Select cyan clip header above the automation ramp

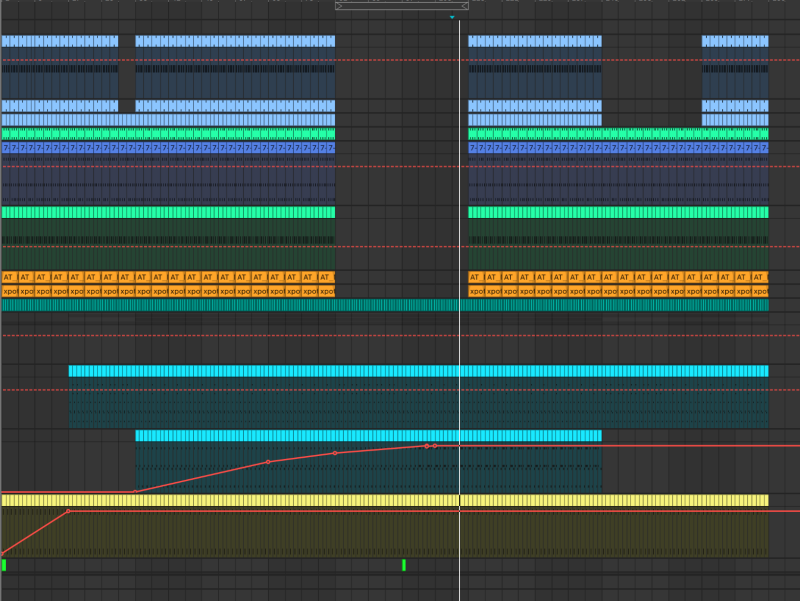click(368, 436)
